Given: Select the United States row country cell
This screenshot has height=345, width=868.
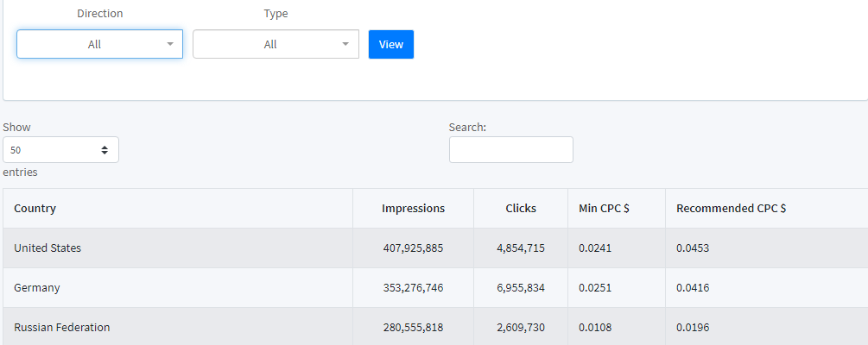Looking at the screenshot, I should [x=48, y=248].
